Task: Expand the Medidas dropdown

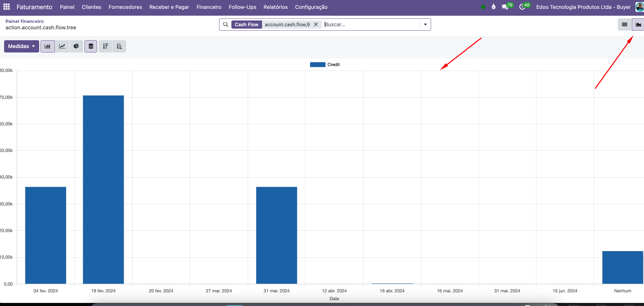Action: click(x=21, y=46)
